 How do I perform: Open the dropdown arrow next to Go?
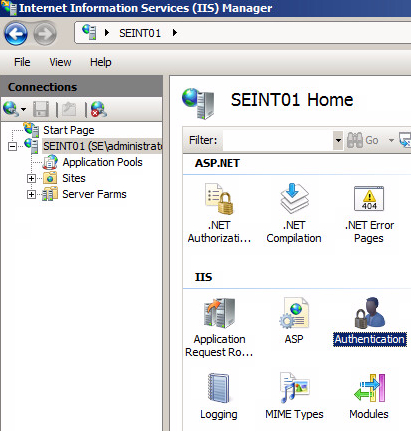point(391,140)
